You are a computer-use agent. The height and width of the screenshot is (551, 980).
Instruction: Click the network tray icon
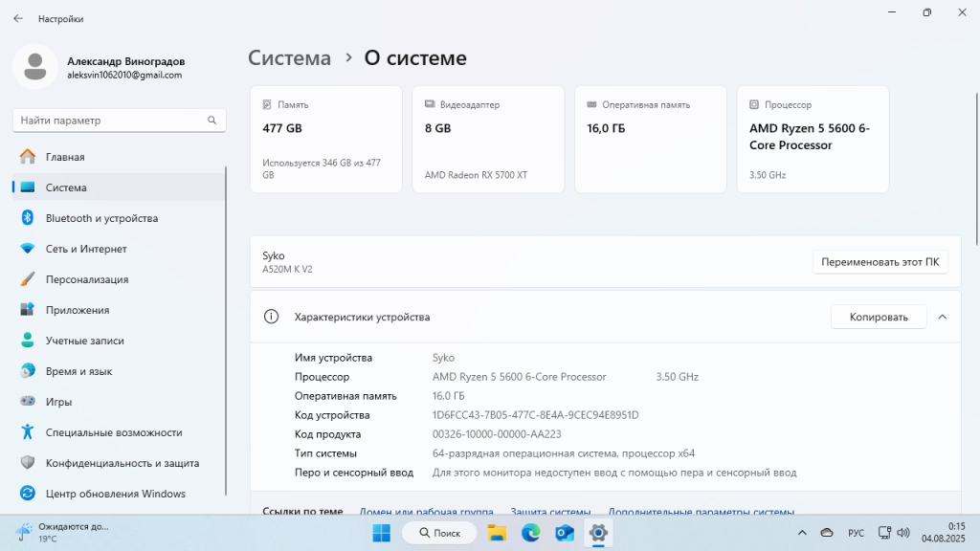[x=884, y=533]
